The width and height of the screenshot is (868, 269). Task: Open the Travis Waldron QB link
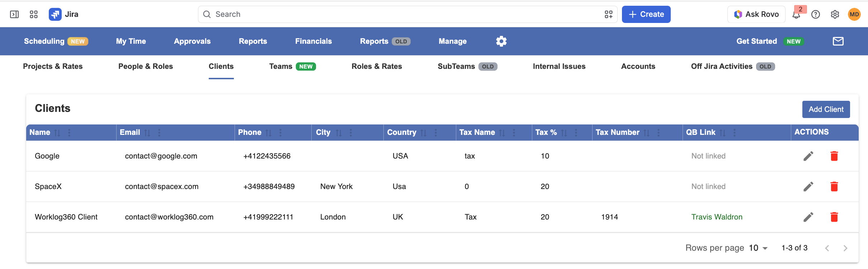(717, 217)
